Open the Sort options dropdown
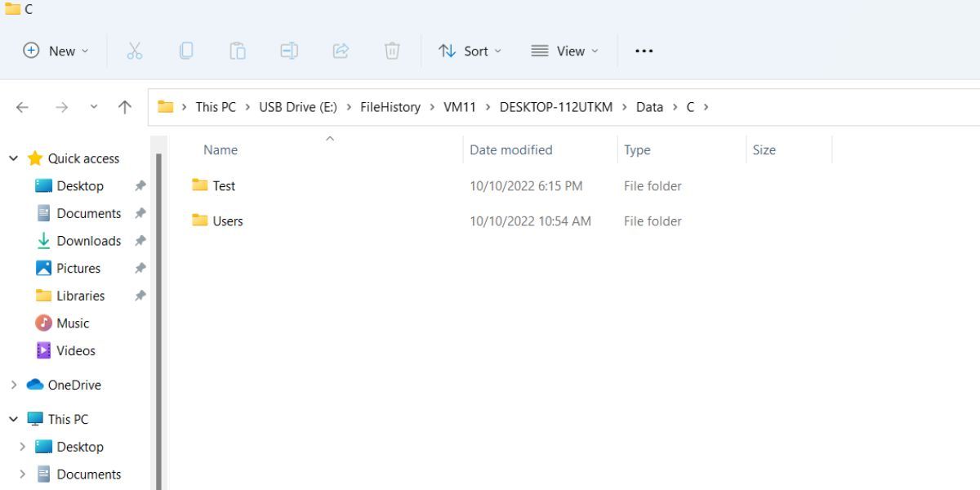This screenshot has width=980, height=490. point(470,51)
